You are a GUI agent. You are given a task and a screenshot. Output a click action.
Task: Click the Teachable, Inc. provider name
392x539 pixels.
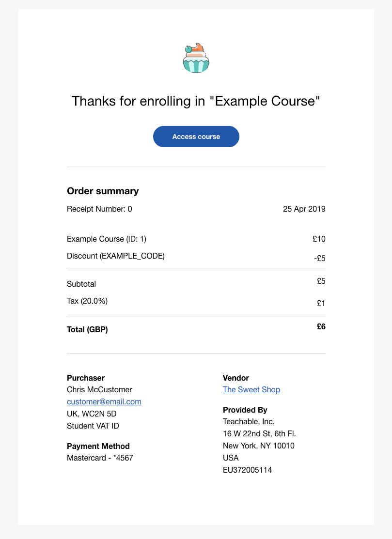(249, 421)
